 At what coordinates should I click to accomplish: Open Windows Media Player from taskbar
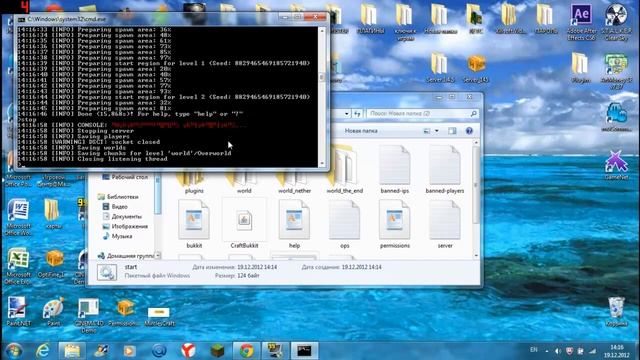129,351
